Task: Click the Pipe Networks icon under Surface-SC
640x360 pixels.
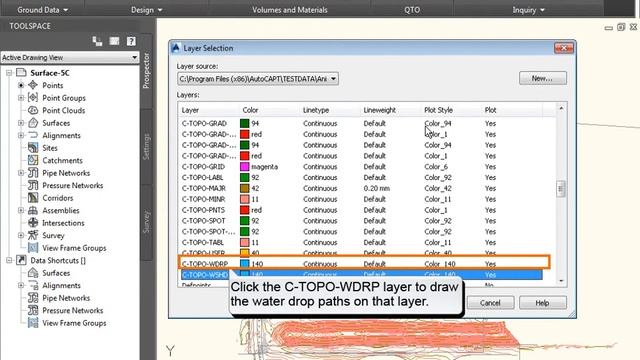Action: (x=33, y=173)
